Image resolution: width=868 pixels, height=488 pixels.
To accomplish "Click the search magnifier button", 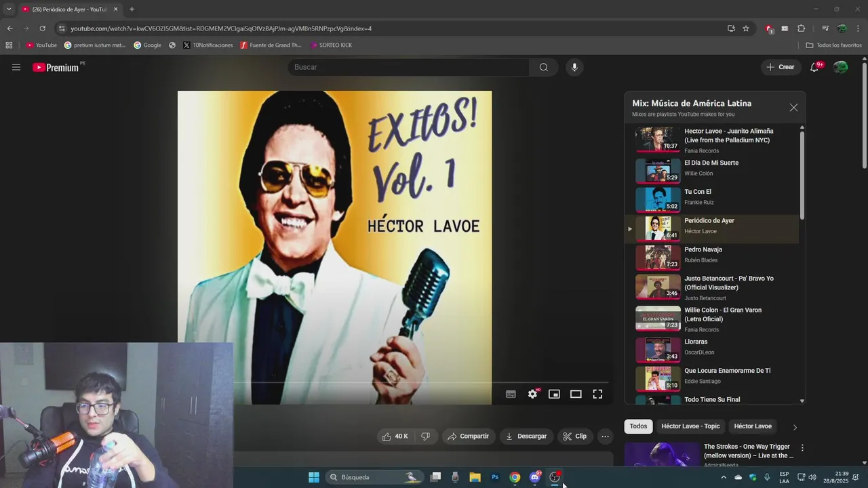I will [x=544, y=67].
